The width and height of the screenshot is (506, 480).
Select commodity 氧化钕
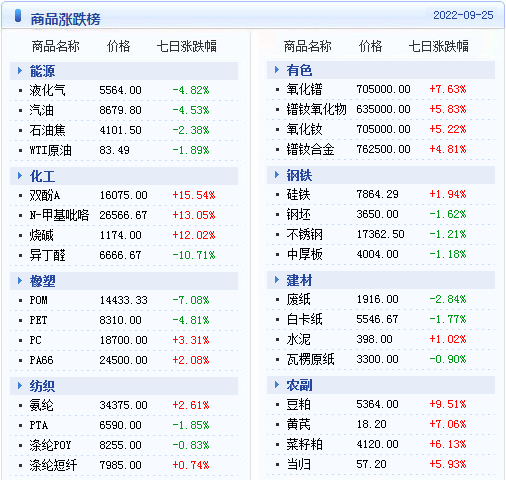[x=304, y=129]
